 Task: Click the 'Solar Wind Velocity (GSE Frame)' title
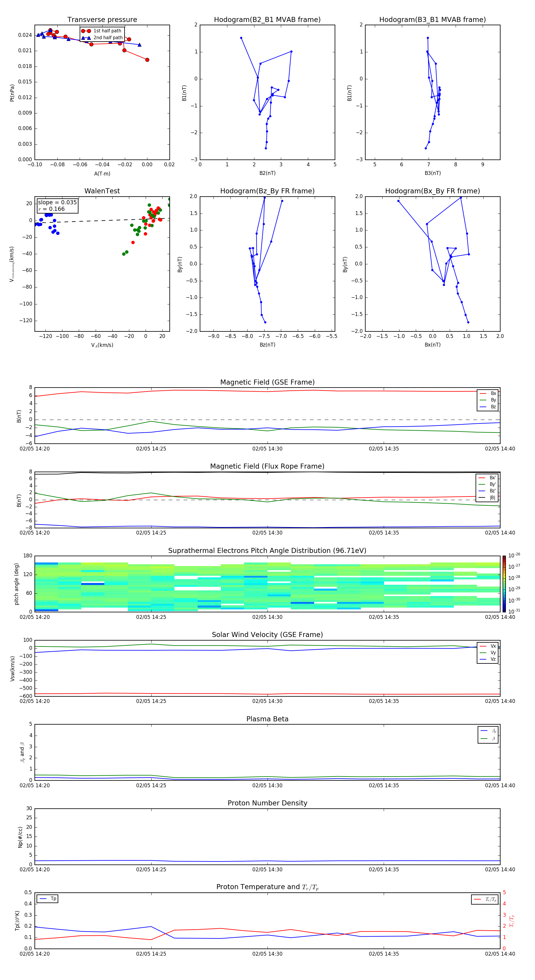click(267, 635)
